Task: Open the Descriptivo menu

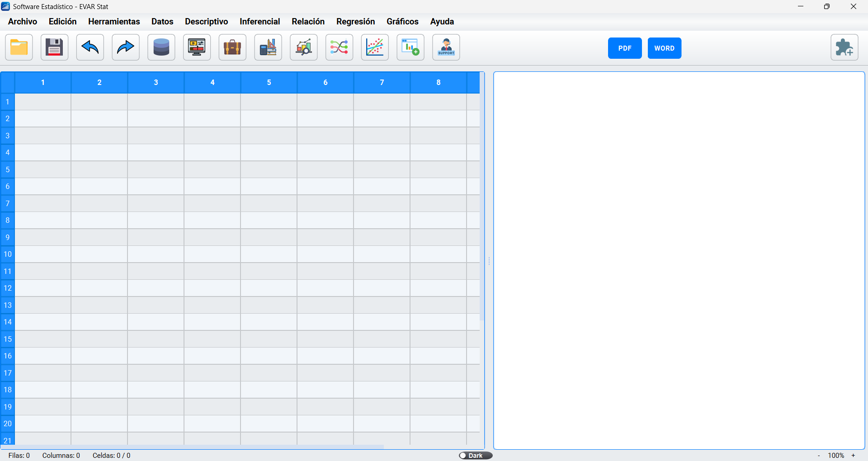Action: coord(206,22)
